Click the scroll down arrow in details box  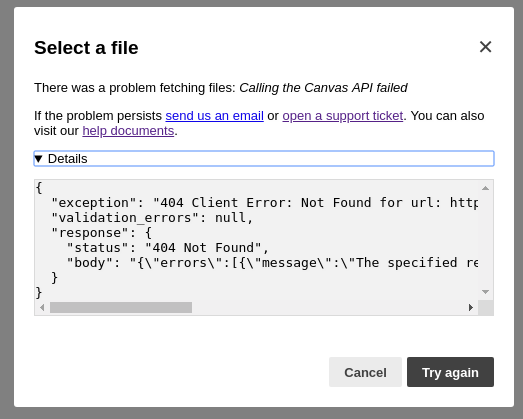click(486, 292)
